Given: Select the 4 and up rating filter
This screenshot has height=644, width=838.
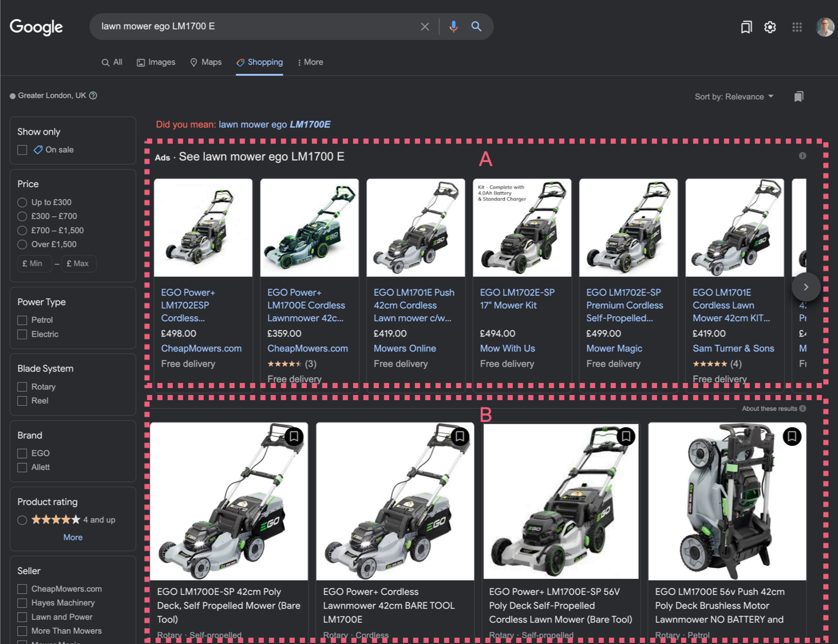Looking at the screenshot, I should (22, 520).
